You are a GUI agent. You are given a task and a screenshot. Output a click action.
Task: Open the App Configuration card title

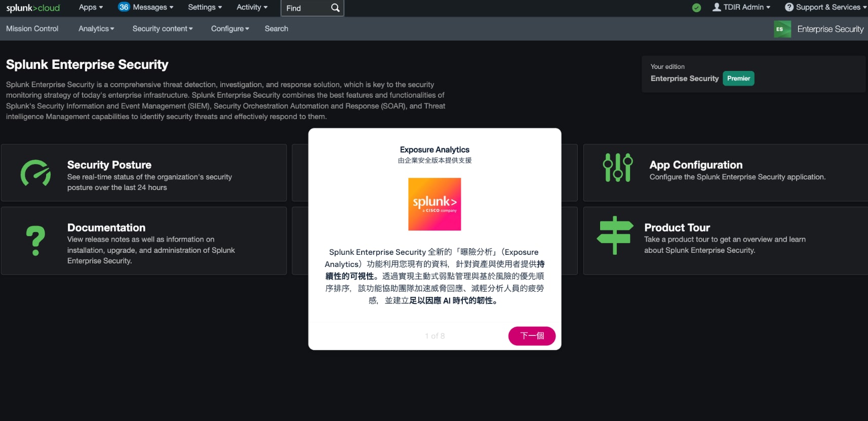coord(696,165)
